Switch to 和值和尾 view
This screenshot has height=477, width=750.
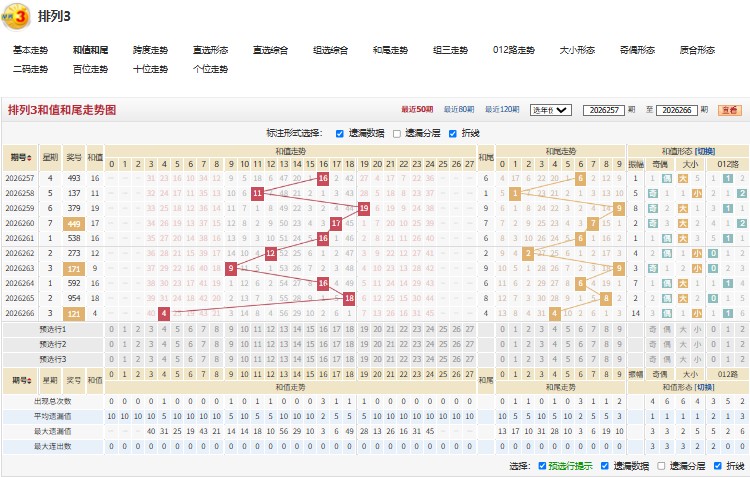[x=90, y=50]
